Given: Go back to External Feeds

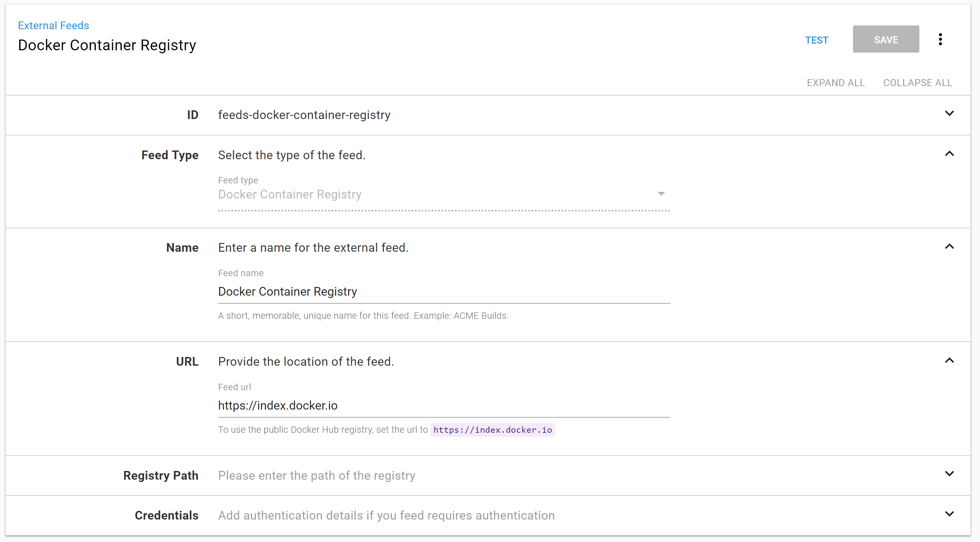Looking at the screenshot, I should click(53, 25).
